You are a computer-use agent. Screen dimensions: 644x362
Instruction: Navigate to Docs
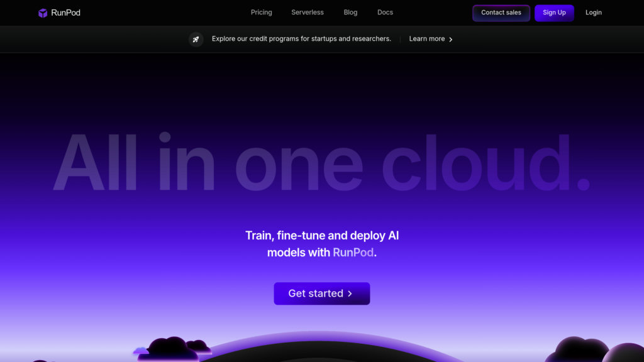pos(385,13)
